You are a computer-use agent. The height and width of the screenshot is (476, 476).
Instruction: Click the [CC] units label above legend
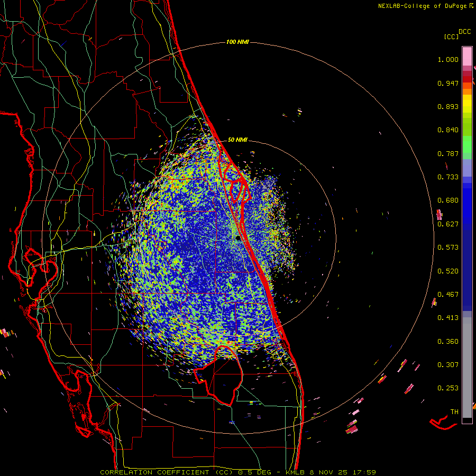click(451, 36)
